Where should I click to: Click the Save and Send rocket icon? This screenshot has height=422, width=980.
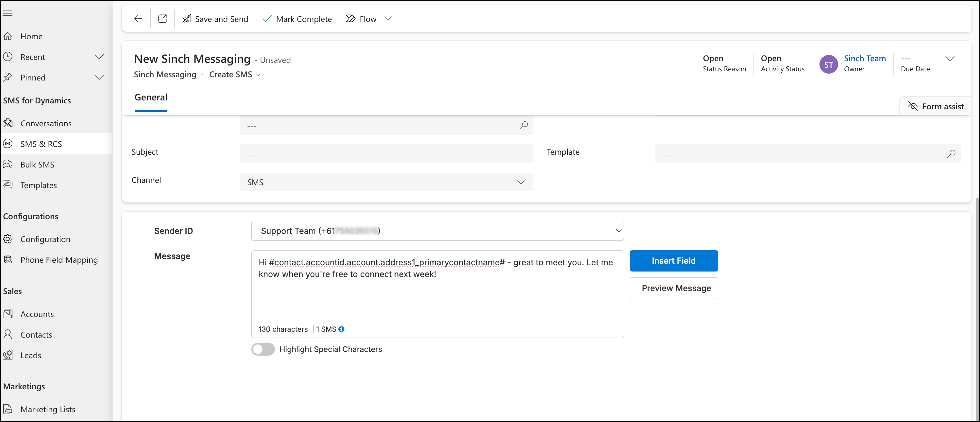coord(186,19)
